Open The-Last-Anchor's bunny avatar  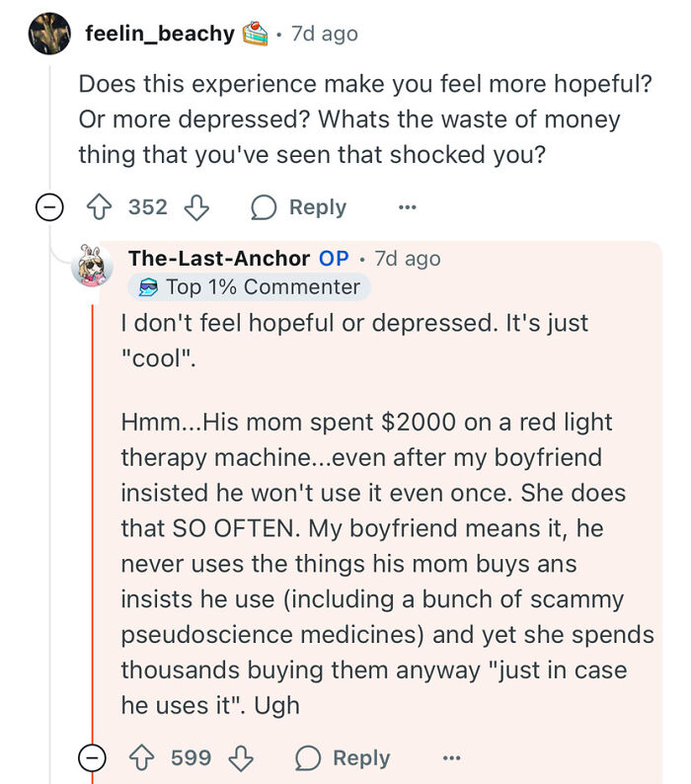coord(92,266)
